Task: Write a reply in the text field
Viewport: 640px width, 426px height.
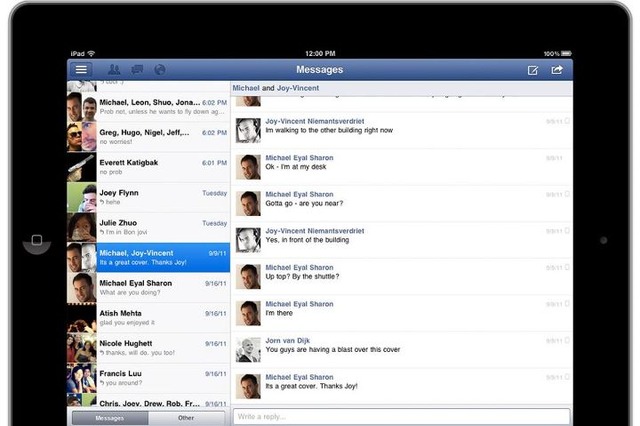Action: (401, 417)
